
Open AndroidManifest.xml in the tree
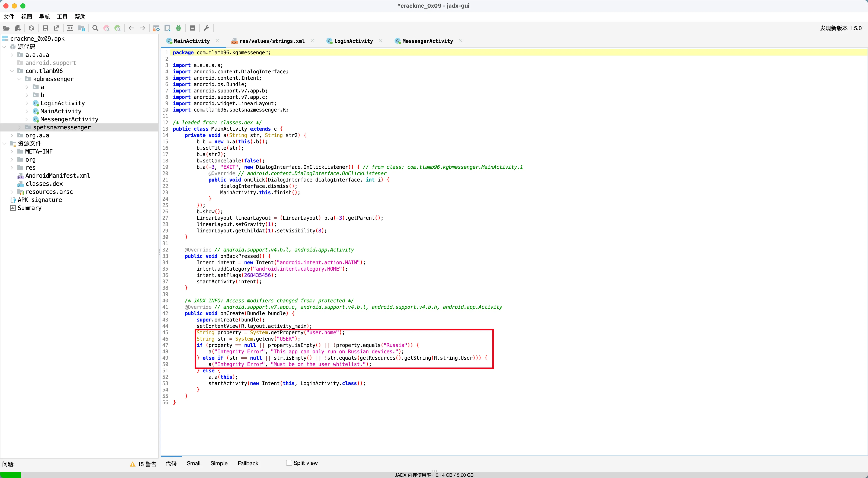58,176
